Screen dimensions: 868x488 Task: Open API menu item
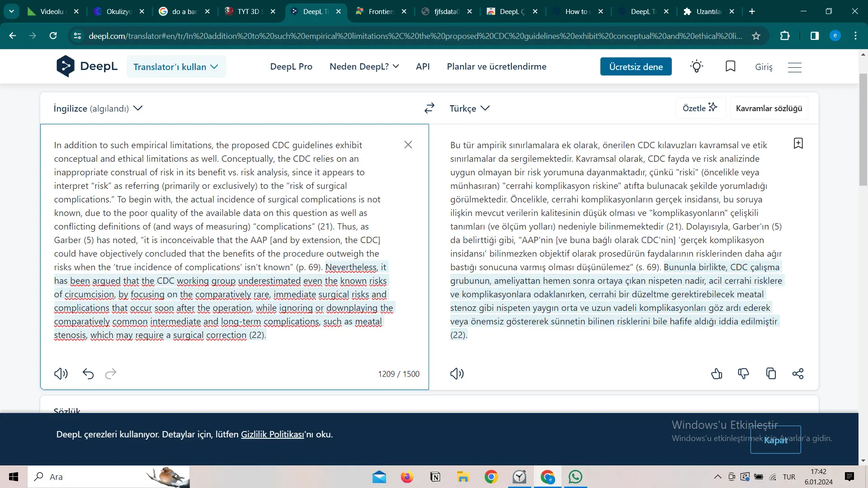(x=423, y=66)
